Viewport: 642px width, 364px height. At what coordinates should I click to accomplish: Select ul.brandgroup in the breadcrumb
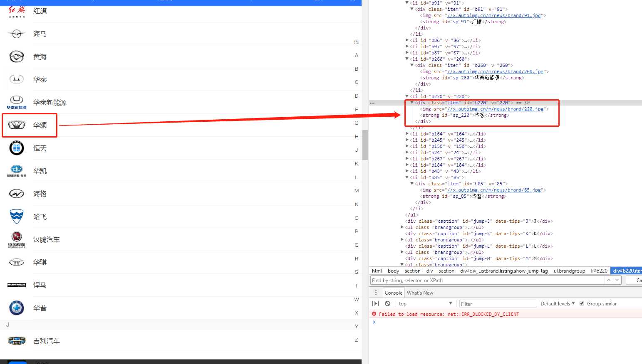pyautogui.click(x=569, y=271)
